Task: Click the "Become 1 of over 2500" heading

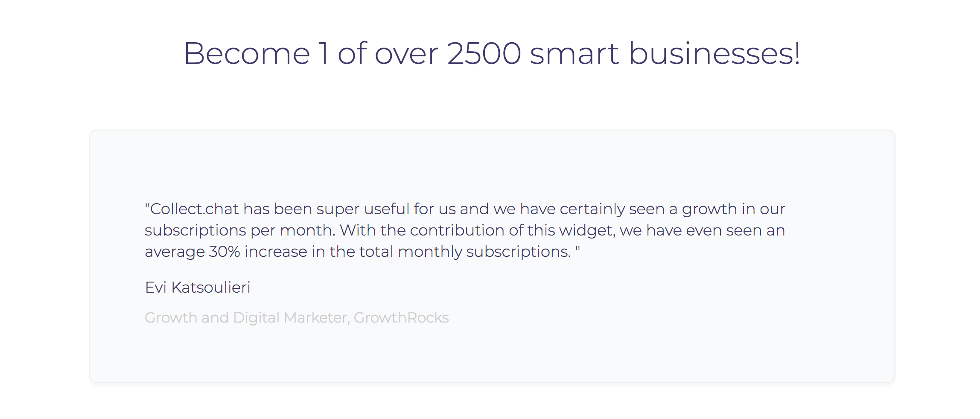Action: (x=492, y=53)
